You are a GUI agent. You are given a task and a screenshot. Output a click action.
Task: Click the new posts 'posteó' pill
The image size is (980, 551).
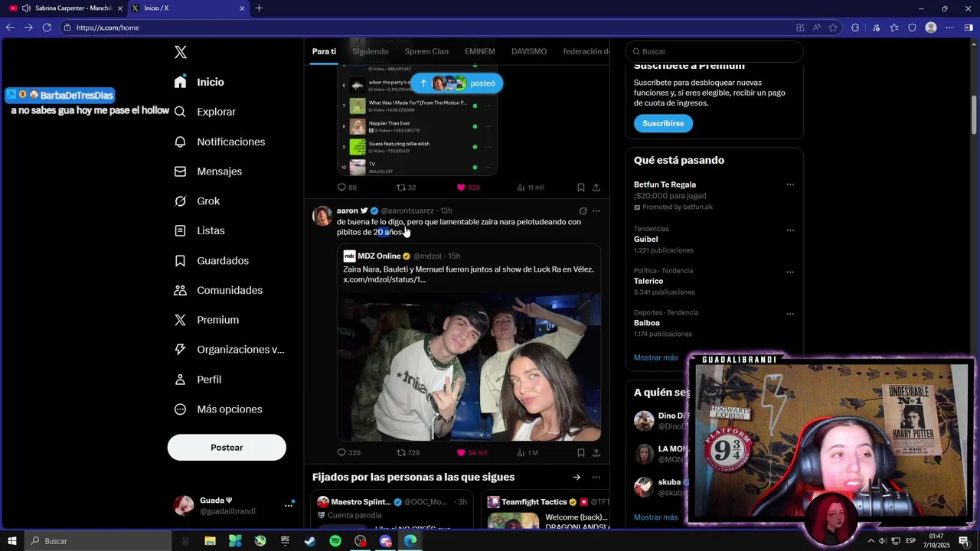coord(457,83)
